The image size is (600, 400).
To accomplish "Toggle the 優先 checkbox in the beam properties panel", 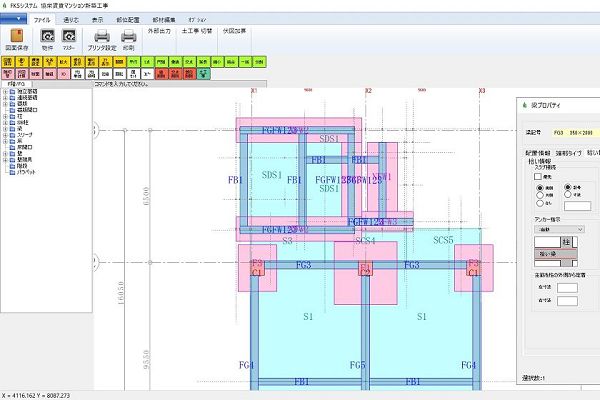I will click(538, 176).
